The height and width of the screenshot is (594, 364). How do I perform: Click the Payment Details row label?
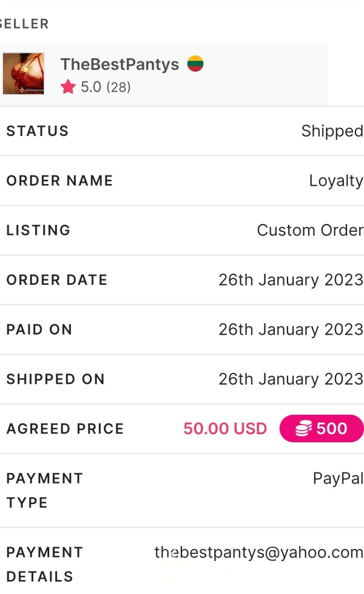pyautogui.click(x=45, y=564)
